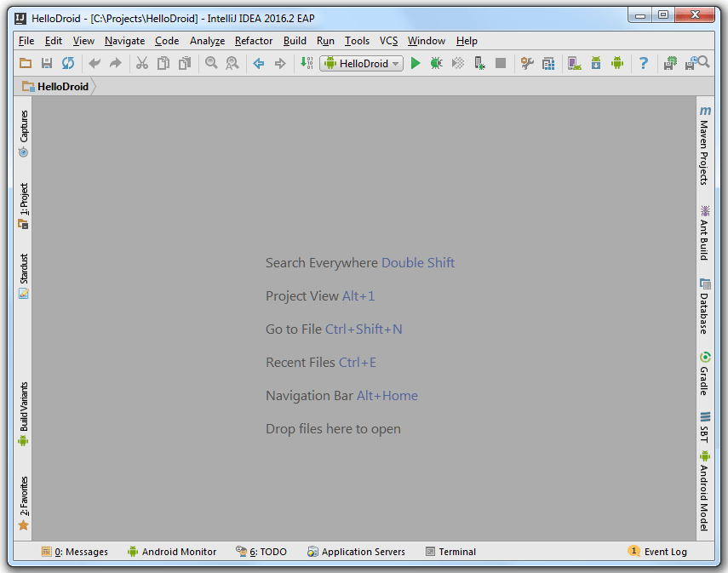Open the HelloDroid run configuration dropdown
This screenshot has width=728, height=573.
[361, 63]
